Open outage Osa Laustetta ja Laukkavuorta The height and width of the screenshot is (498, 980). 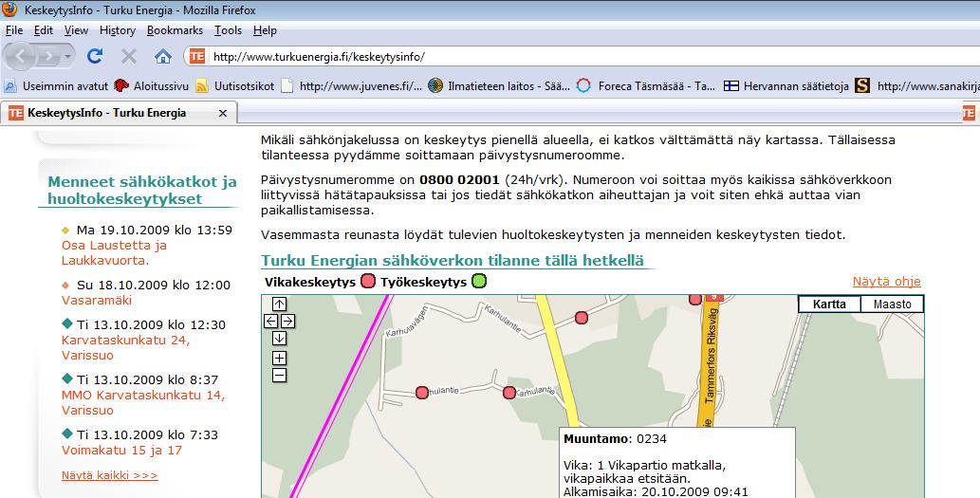114,252
